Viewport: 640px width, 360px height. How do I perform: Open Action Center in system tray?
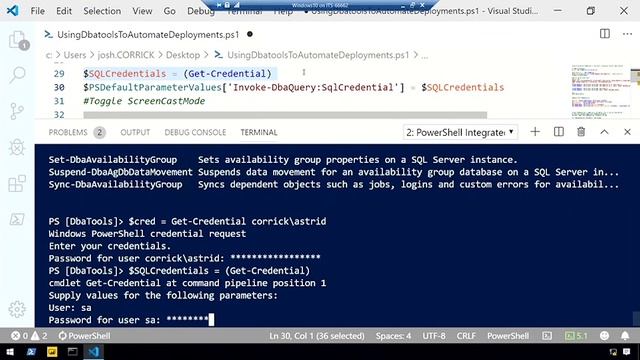click(627, 352)
